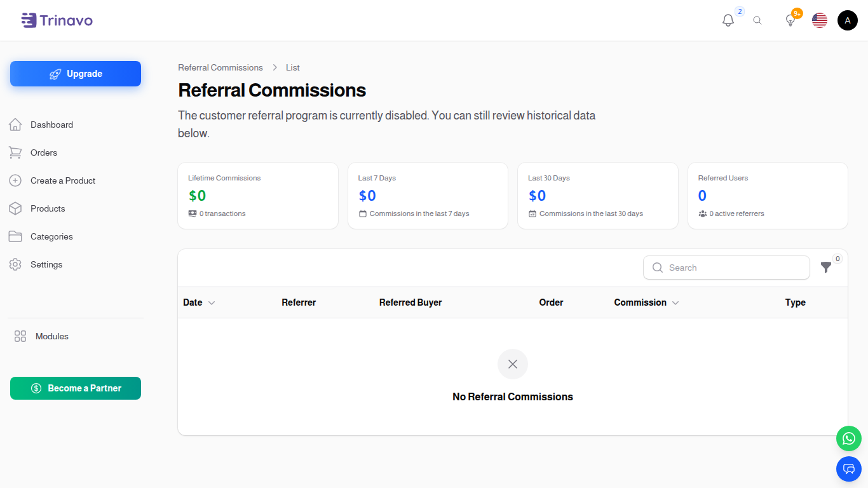This screenshot has height=488, width=868.
Task: Click the Last 7 Days $0 value
Action: point(367,196)
